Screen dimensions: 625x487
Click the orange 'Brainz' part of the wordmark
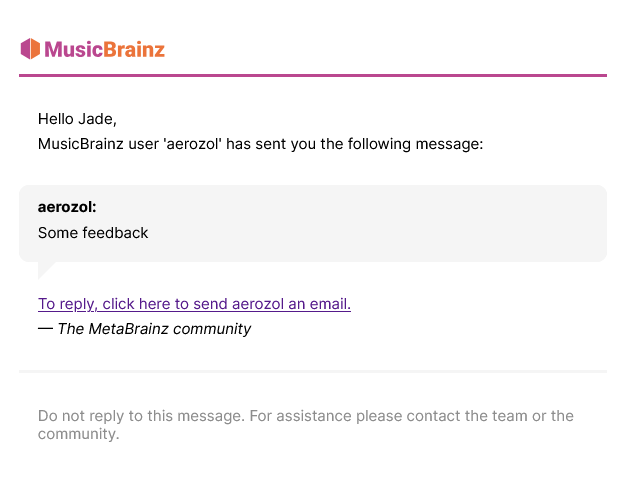134,49
